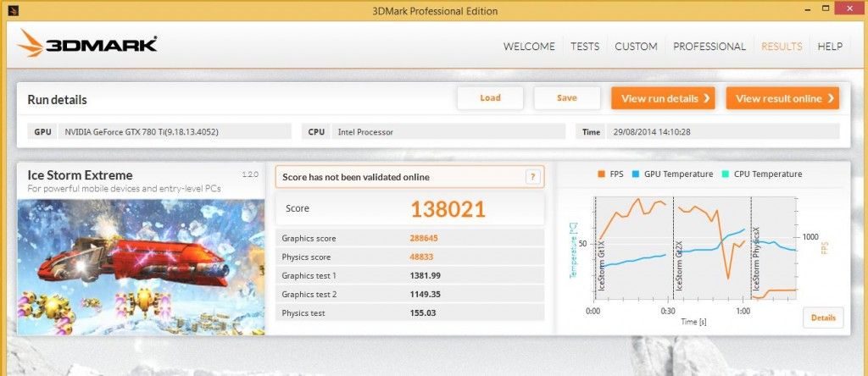Open View run details
Image resolution: width=868 pixels, height=376 pixels.
pos(663,98)
